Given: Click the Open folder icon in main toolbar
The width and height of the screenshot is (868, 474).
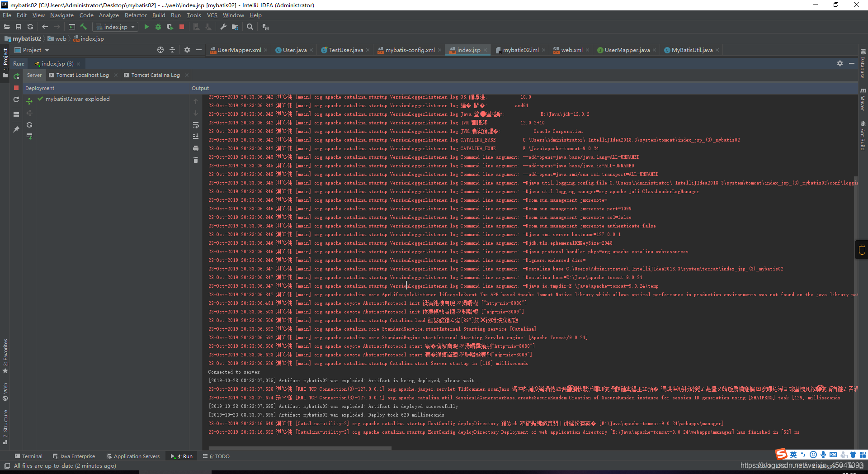Looking at the screenshot, I should [x=7, y=27].
